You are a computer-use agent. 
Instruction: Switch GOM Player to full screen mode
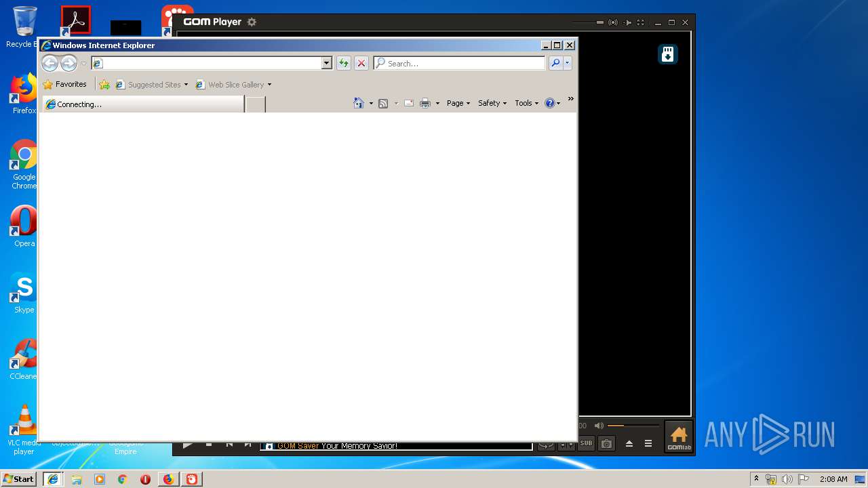pos(641,22)
